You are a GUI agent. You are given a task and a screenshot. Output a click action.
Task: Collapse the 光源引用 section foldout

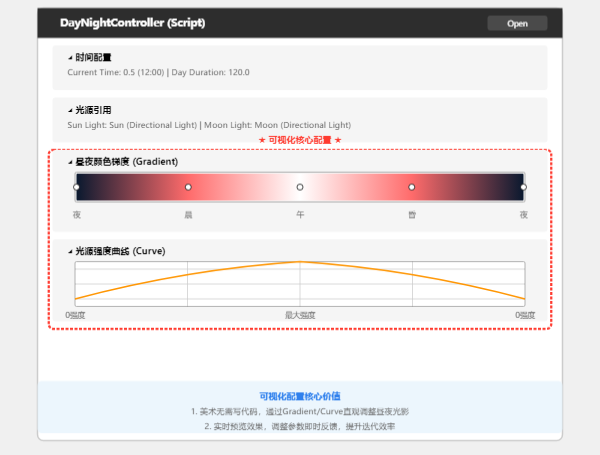click(70, 110)
